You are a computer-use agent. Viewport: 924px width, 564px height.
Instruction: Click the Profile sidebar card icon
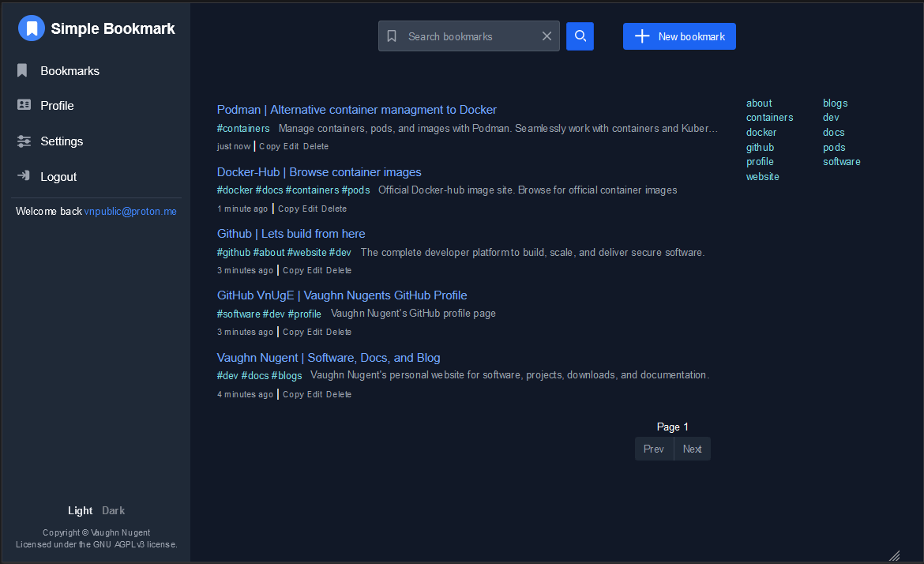click(x=24, y=105)
